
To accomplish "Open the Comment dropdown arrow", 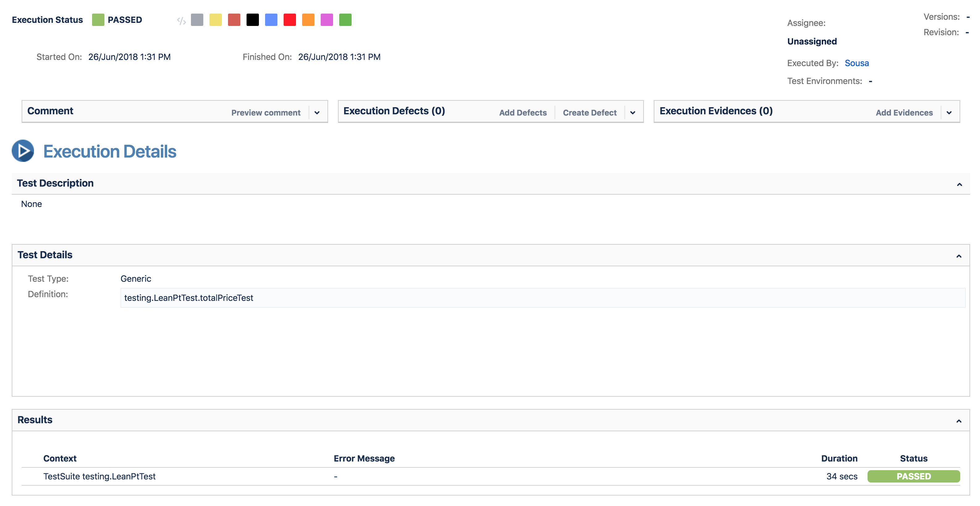I will pos(317,113).
